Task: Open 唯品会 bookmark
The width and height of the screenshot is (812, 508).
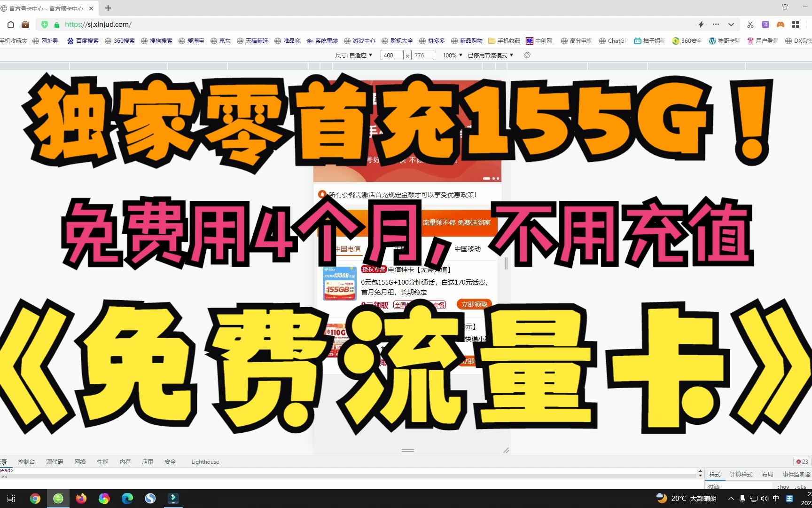Action: (288, 41)
